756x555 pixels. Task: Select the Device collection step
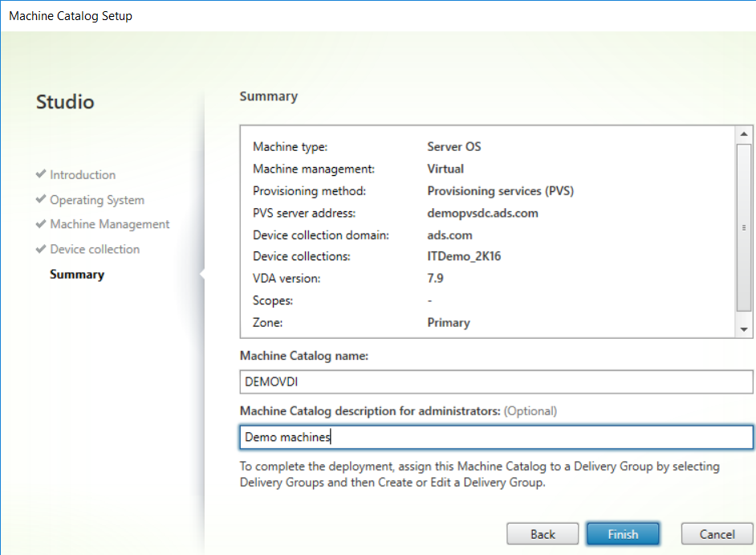point(95,249)
